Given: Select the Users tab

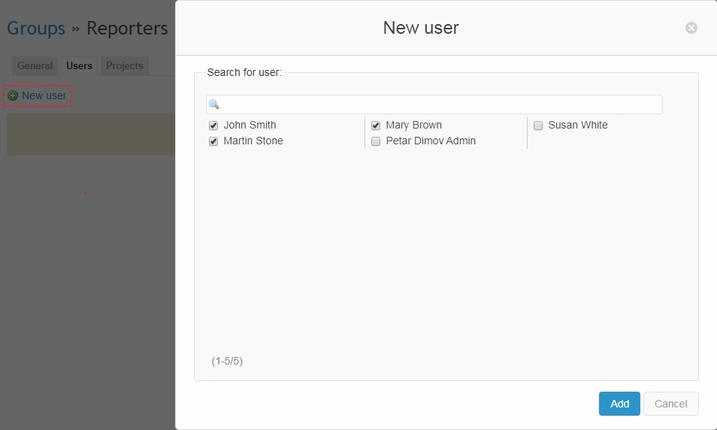Looking at the screenshot, I should [x=79, y=66].
